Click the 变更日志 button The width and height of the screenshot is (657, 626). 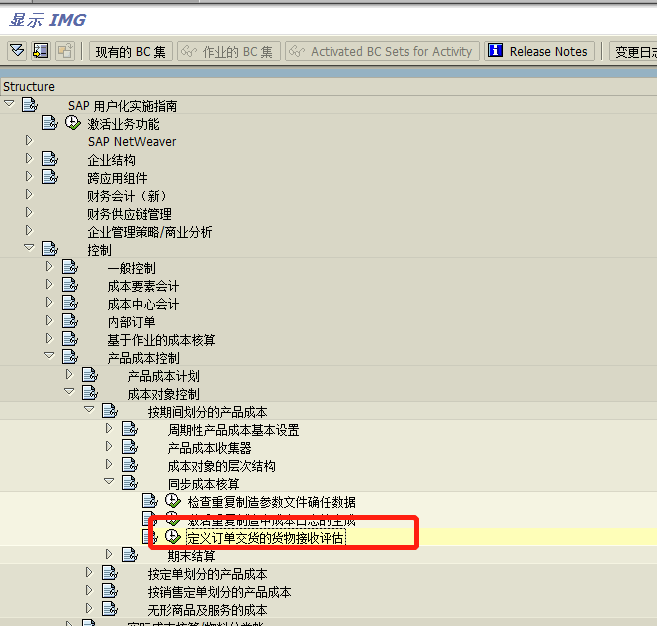coord(633,52)
